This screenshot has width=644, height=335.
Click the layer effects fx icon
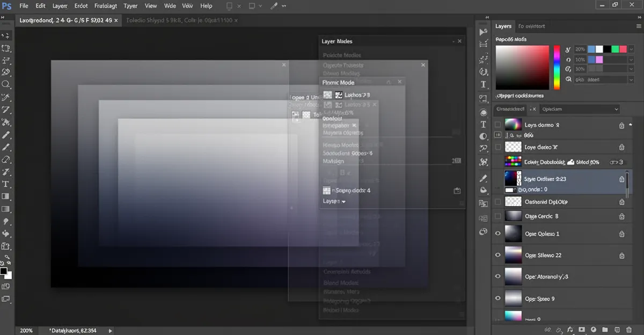click(569, 329)
